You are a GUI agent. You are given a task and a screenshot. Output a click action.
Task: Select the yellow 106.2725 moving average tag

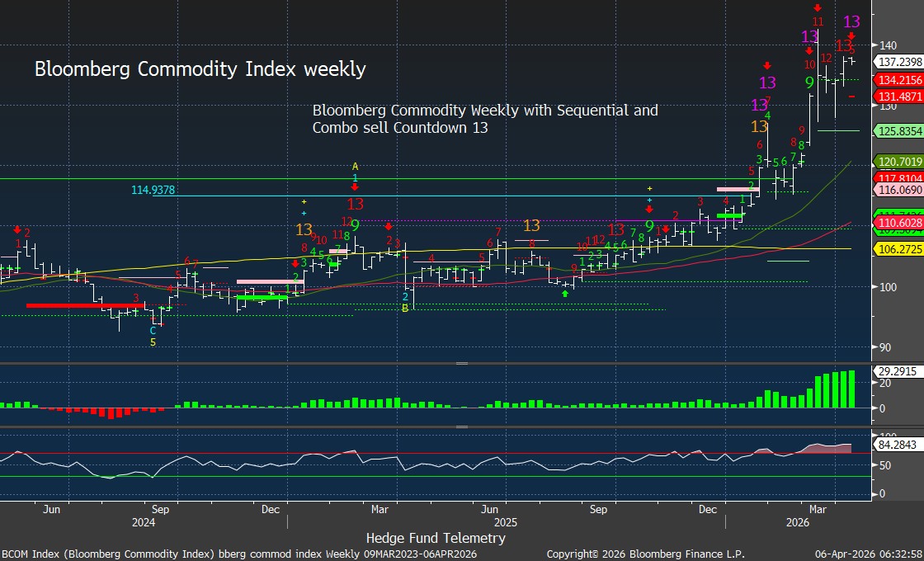pos(898,248)
